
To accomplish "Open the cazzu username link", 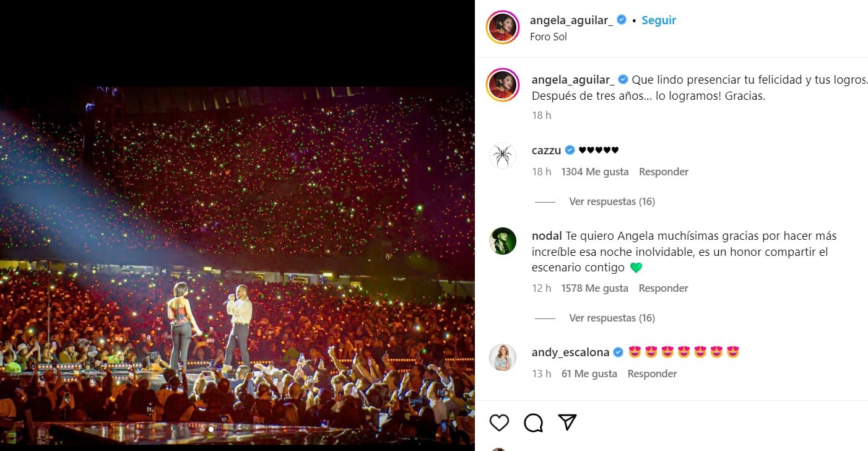I will coord(546,151).
